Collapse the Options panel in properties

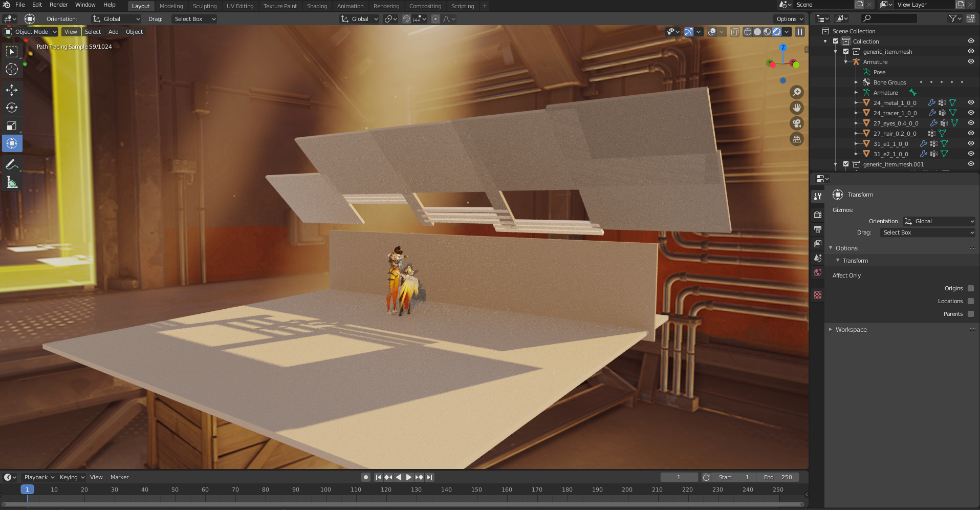[x=846, y=248]
